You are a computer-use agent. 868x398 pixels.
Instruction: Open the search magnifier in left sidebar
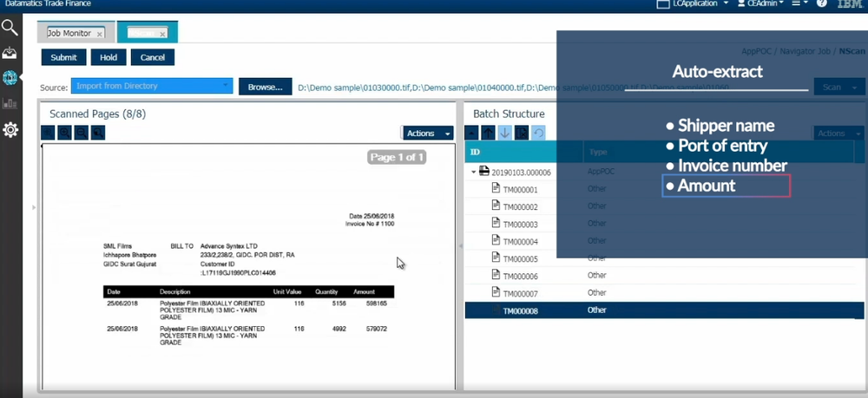(x=10, y=27)
